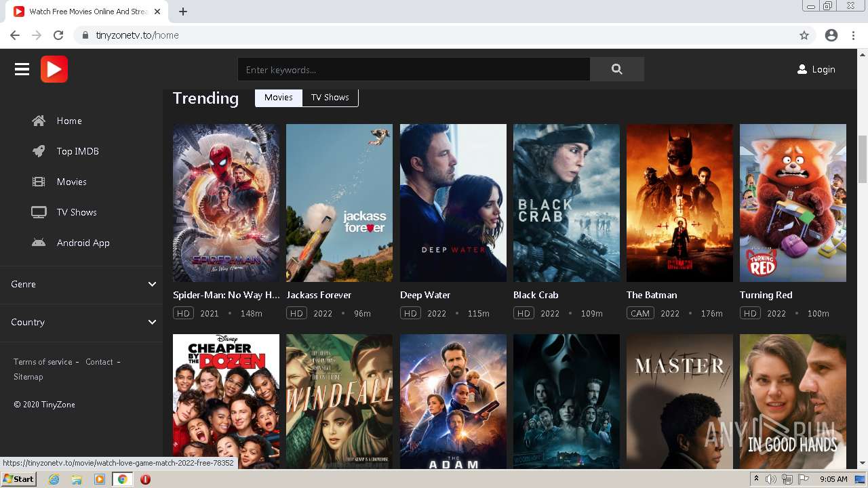868x488 pixels.
Task: Expand the Country section
Action: 81,322
